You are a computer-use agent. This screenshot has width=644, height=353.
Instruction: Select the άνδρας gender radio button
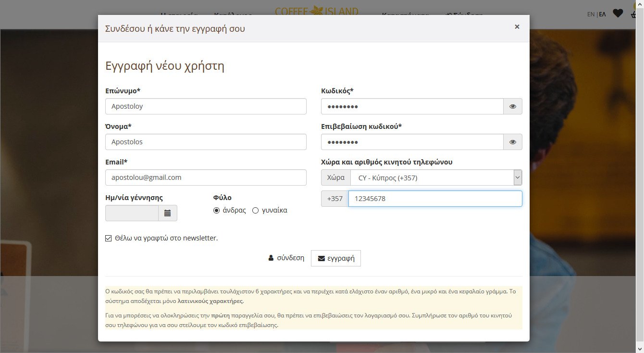click(217, 210)
